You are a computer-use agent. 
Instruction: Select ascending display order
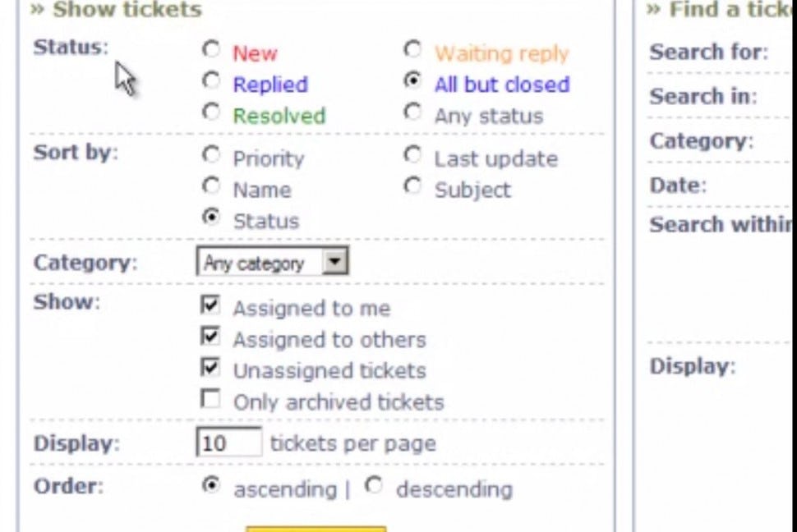click(x=212, y=484)
